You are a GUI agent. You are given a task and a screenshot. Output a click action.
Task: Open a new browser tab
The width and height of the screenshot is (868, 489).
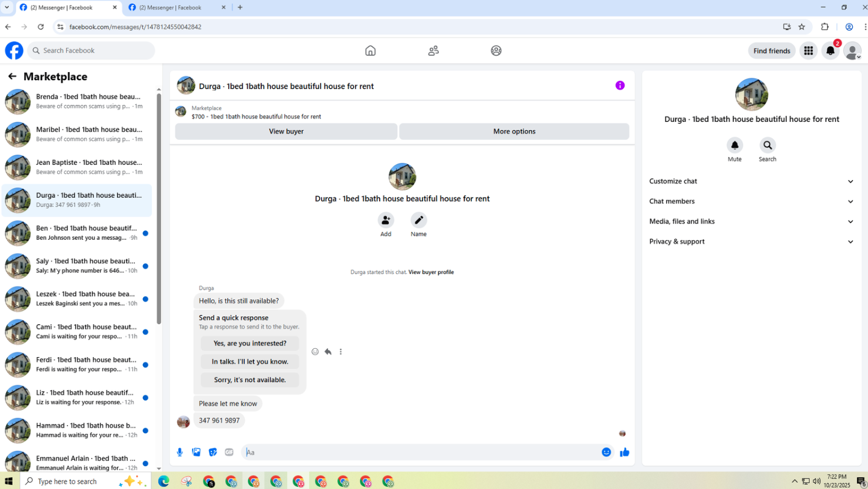240,8
